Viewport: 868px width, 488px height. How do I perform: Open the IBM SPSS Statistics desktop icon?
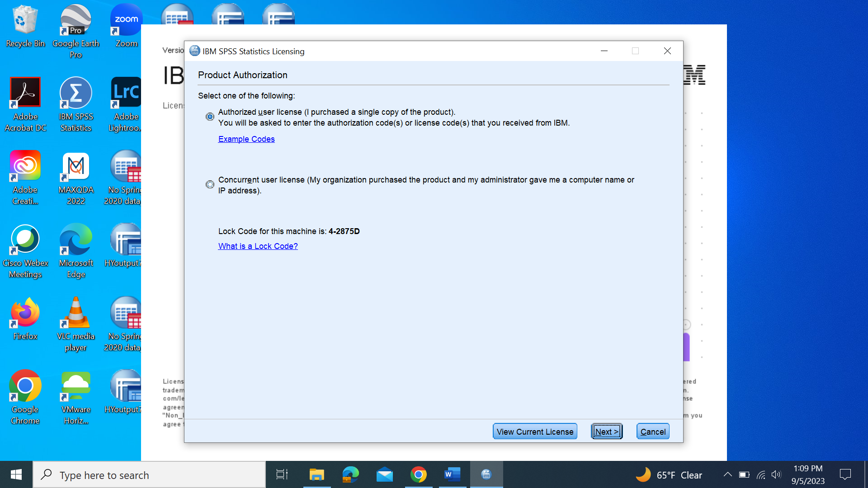point(75,105)
